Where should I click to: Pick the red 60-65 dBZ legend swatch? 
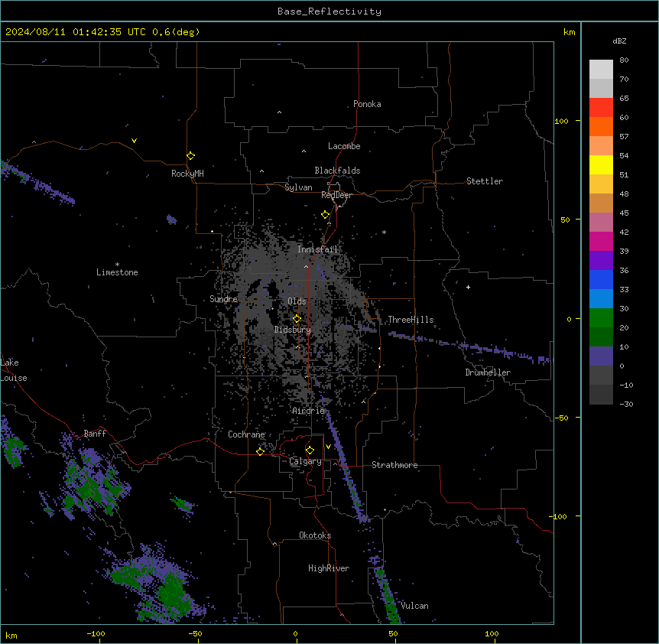[601, 107]
